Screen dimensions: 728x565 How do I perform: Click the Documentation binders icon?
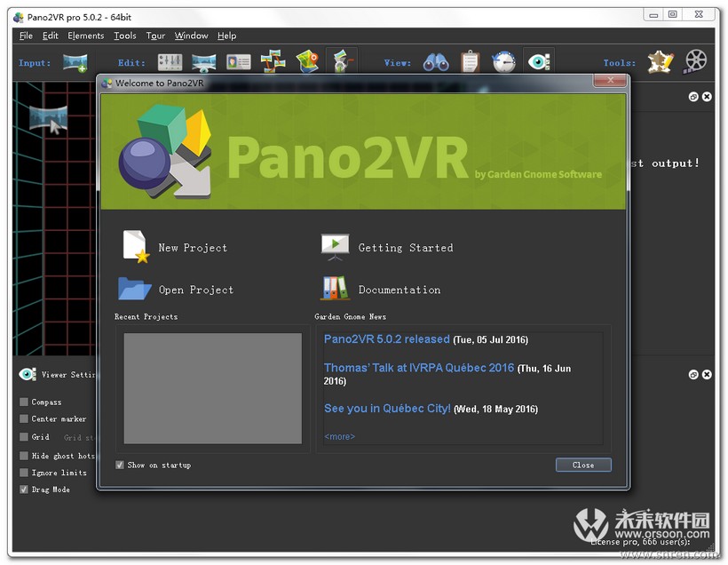(336, 289)
